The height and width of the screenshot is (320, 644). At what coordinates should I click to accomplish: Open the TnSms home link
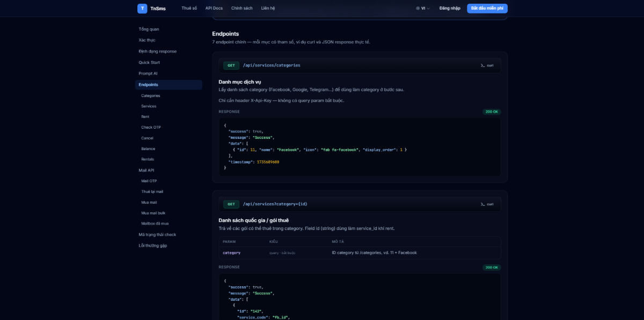tap(151, 8)
